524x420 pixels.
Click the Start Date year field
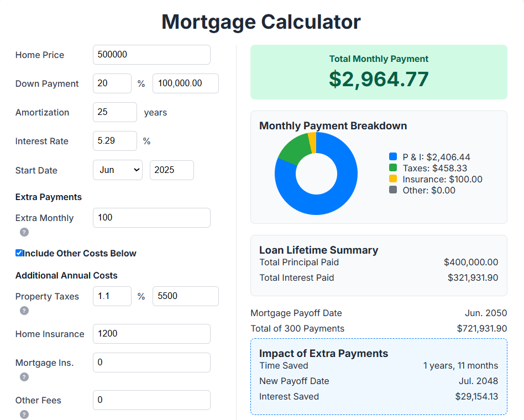[x=171, y=170]
